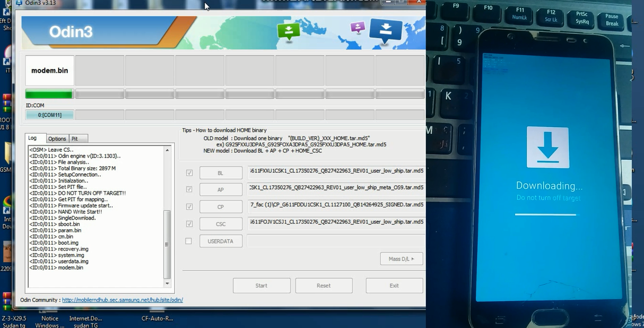The image size is (644, 328).
Task: Click the 'Firmware update start..' log line
Action: coord(71,205)
